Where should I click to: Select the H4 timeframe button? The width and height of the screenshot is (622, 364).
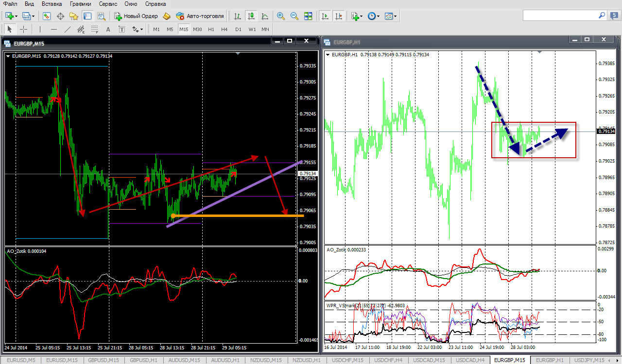pyautogui.click(x=224, y=29)
